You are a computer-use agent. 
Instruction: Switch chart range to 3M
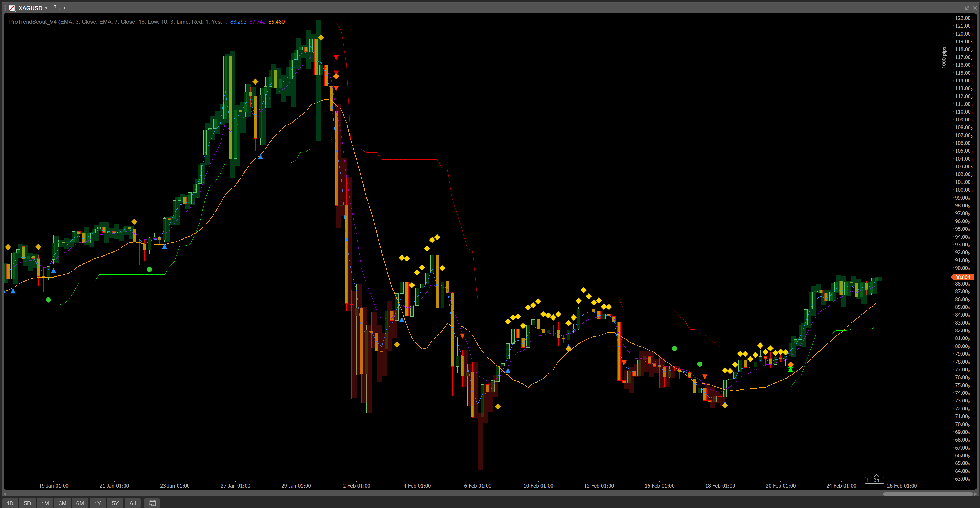tap(62, 503)
